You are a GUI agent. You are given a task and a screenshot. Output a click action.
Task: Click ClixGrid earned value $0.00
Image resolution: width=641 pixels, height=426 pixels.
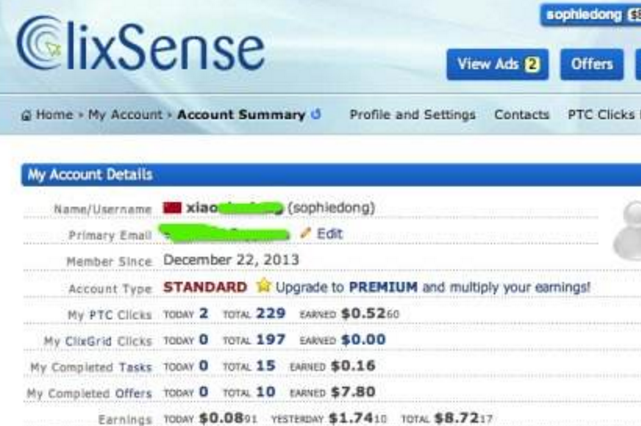(x=363, y=340)
